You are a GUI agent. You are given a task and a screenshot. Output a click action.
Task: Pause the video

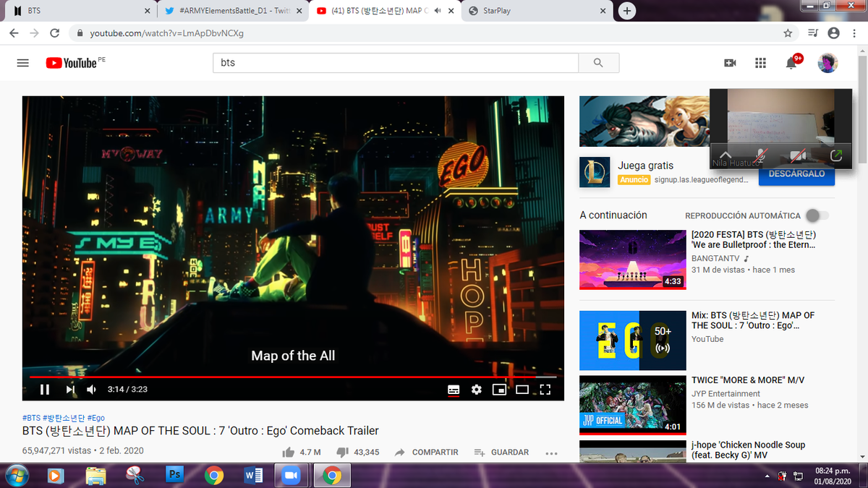45,389
